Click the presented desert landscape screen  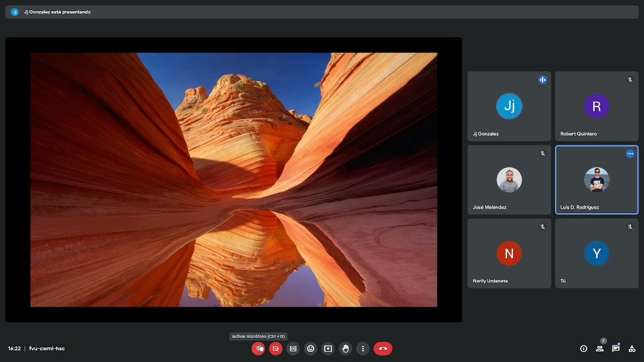coord(233,179)
